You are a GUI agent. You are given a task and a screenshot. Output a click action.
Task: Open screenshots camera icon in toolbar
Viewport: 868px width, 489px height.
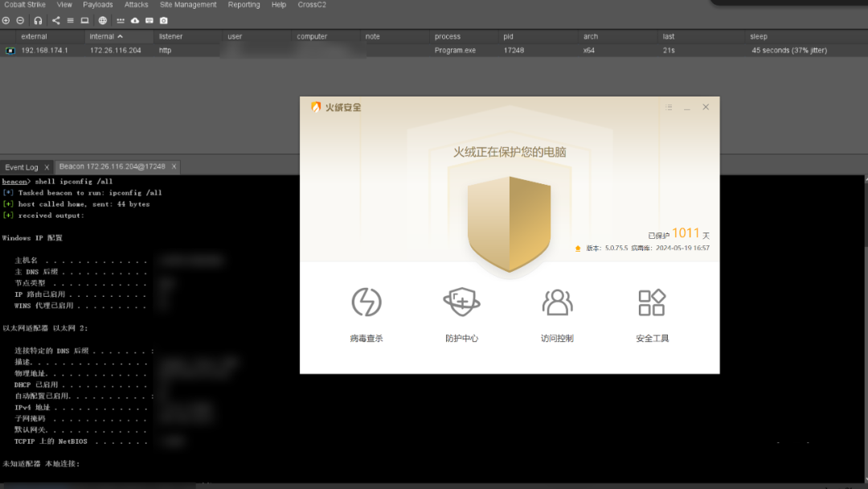tap(163, 20)
